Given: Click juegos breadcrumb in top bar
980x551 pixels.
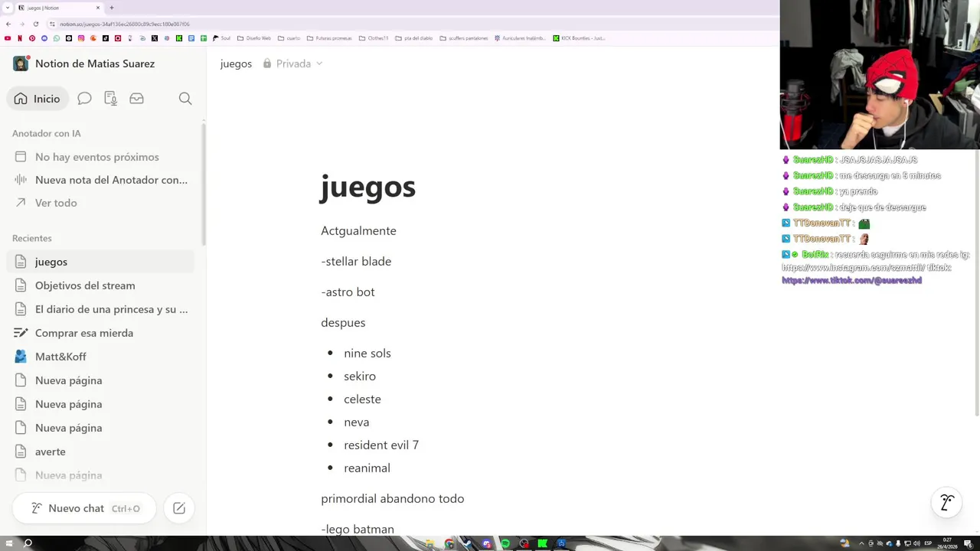Looking at the screenshot, I should tap(236, 64).
